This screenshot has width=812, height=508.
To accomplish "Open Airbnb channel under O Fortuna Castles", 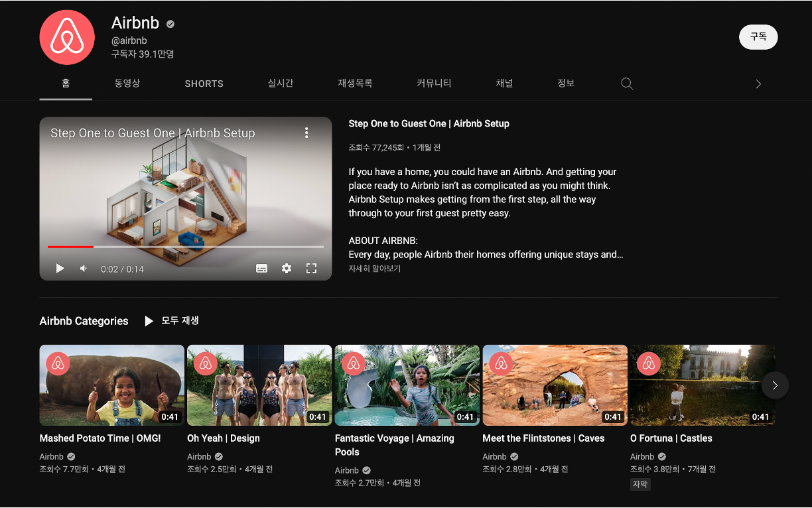I will (x=642, y=456).
